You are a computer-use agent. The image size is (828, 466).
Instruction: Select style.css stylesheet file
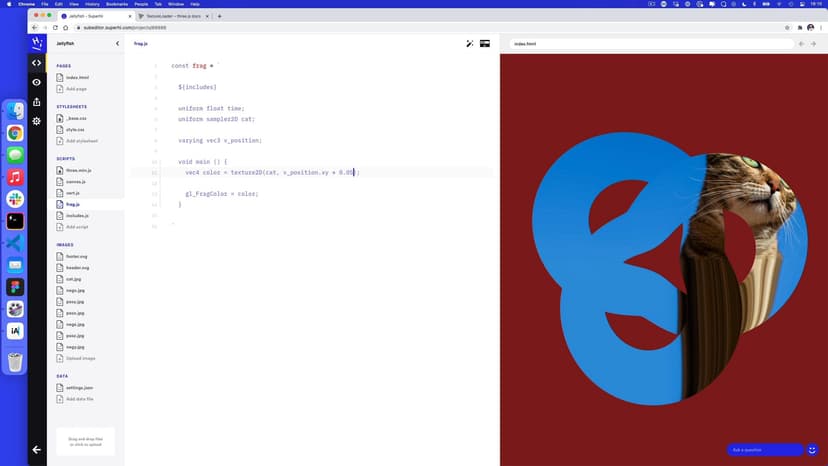76,129
